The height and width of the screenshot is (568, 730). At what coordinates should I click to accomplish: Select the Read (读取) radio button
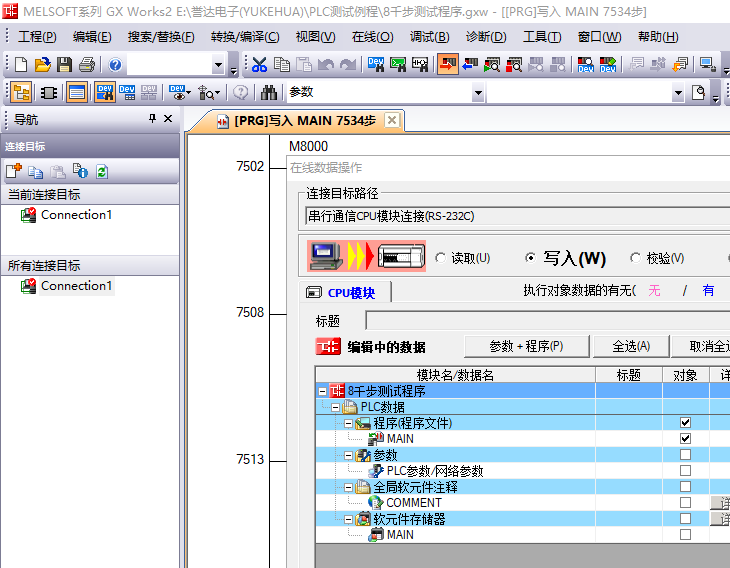tap(440, 257)
